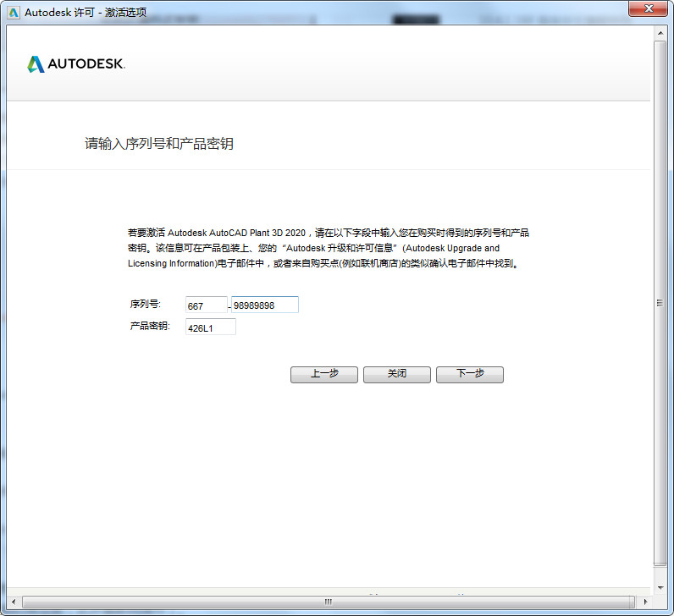Click the 产品密钥 label
This screenshot has height=616, width=674.
pyautogui.click(x=150, y=326)
